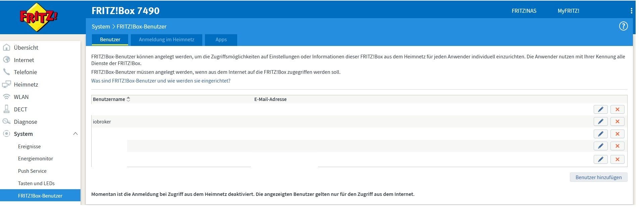Click the System gear icon
The height and width of the screenshot is (210, 644).
pyautogui.click(x=6, y=134)
